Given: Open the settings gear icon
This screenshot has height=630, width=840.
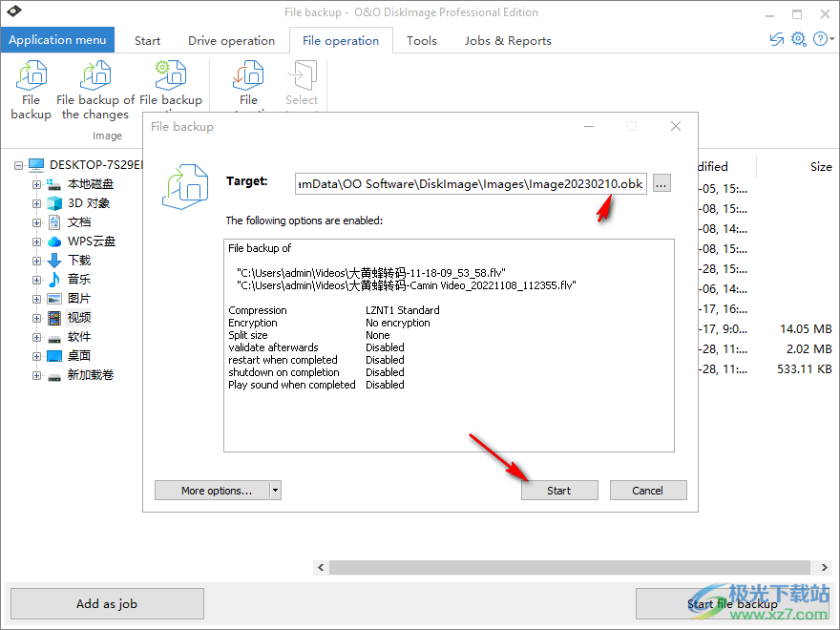Looking at the screenshot, I should (798, 39).
